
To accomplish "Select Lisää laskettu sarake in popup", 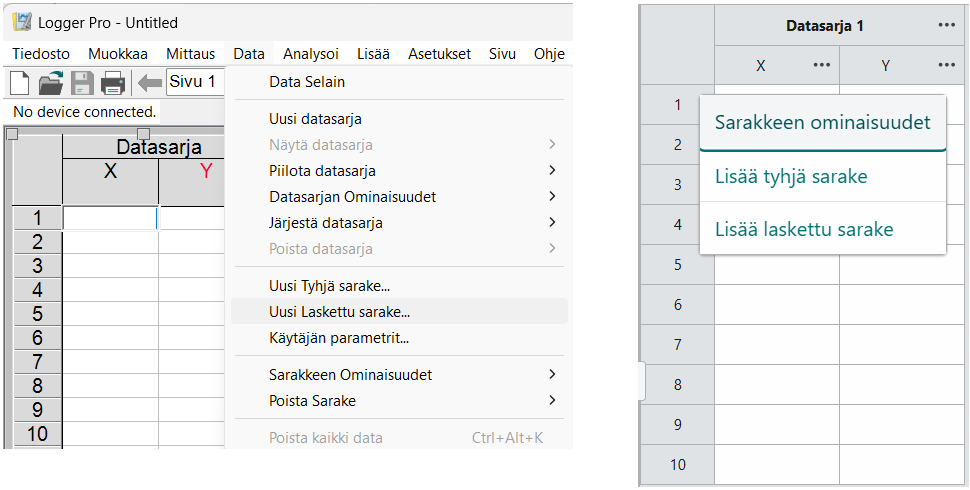I will click(823, 229).
